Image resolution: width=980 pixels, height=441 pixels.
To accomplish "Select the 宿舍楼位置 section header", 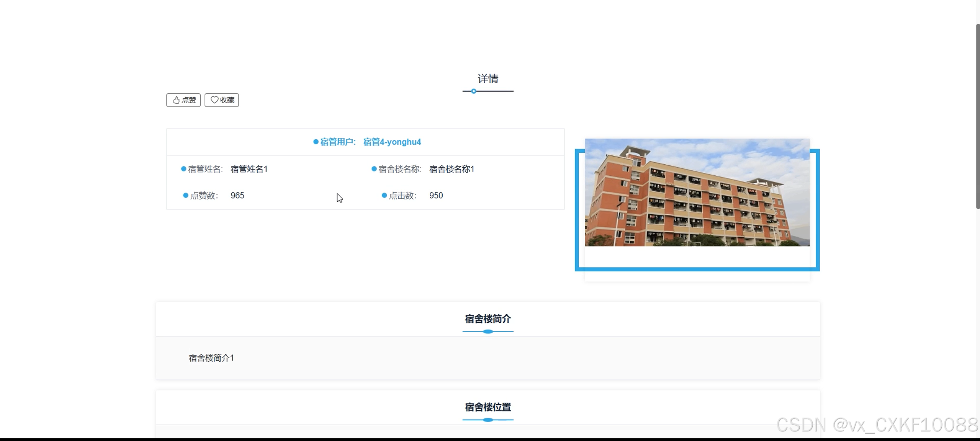I will (x=488, y=407).
